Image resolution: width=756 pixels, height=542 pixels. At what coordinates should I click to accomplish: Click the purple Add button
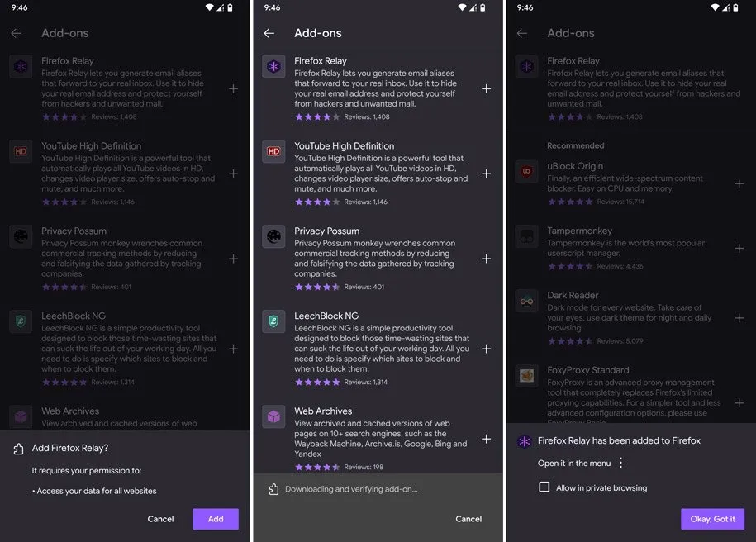pyautogui.click(x=216, y=519)
